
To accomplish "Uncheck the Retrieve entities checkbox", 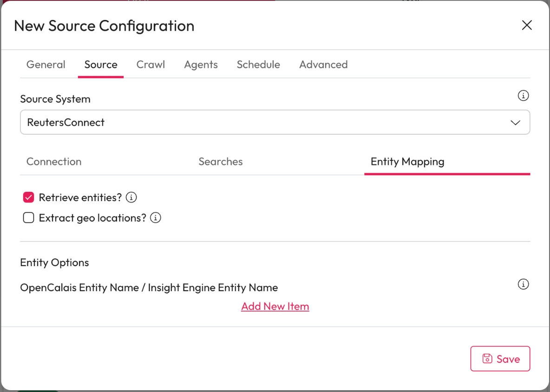I will (x=29, y=197).
